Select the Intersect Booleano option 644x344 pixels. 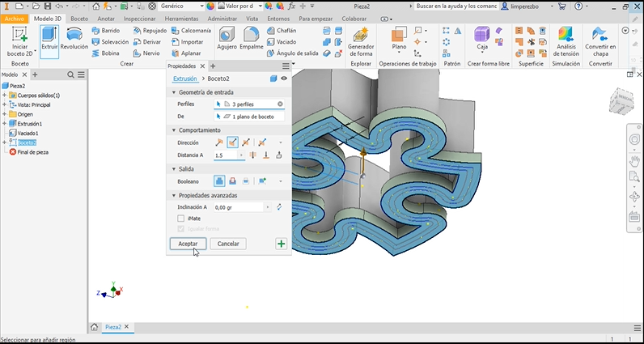pos(246,180)
